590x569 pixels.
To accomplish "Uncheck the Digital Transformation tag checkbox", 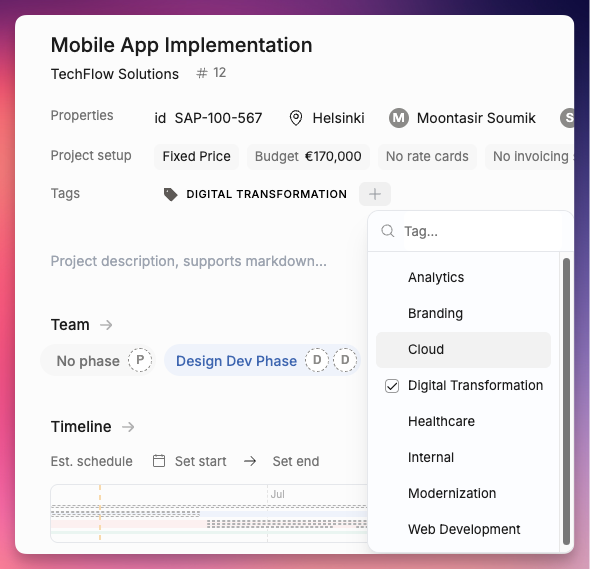I will 392,386.
